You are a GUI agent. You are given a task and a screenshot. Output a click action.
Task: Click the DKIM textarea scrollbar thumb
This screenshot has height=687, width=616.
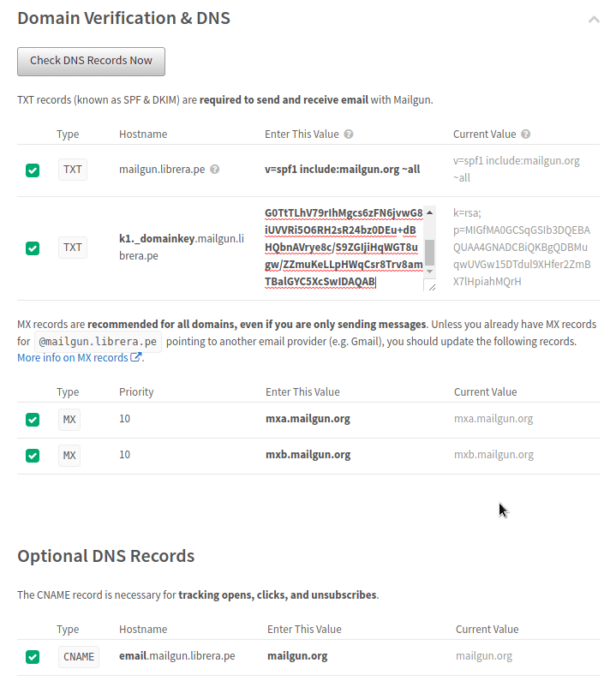tap(430, 253)
